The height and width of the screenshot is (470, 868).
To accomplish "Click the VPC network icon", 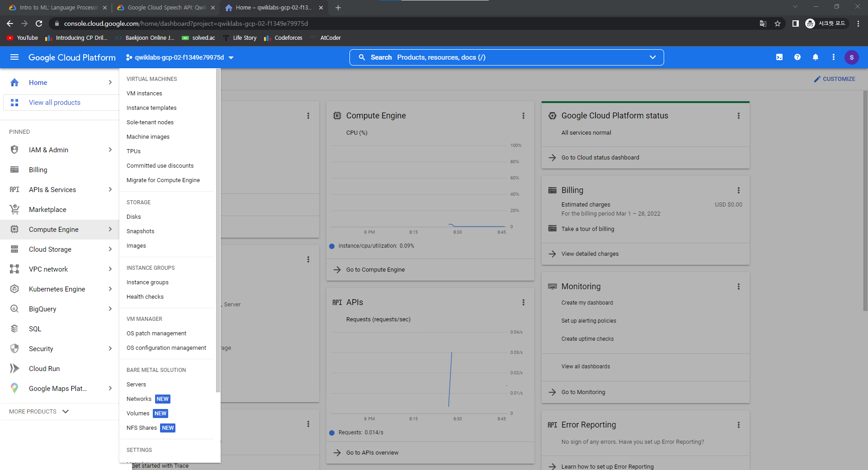I will (x=14, y=269).
